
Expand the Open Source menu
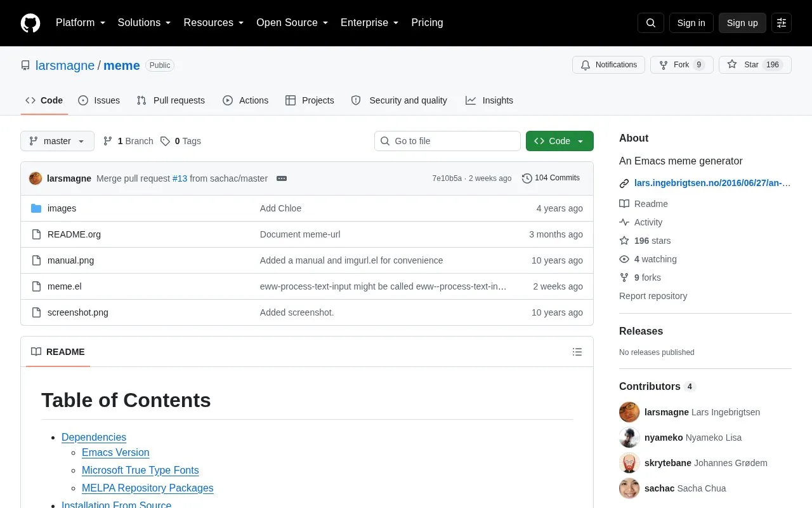(292, 23)
